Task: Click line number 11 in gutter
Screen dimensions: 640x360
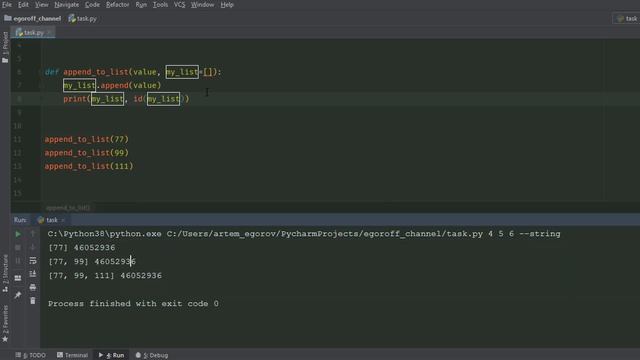Action: 17,140
